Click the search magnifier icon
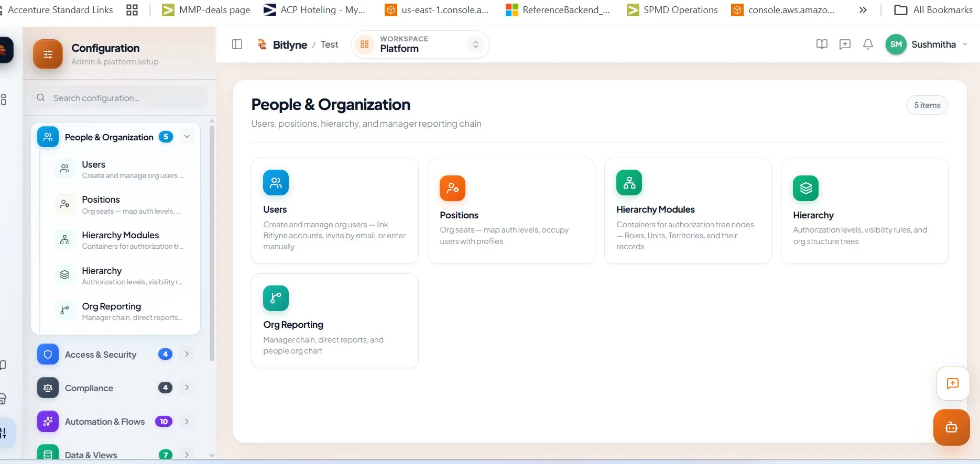The height and width of the screenshot is (464, 980). (40, 98)
